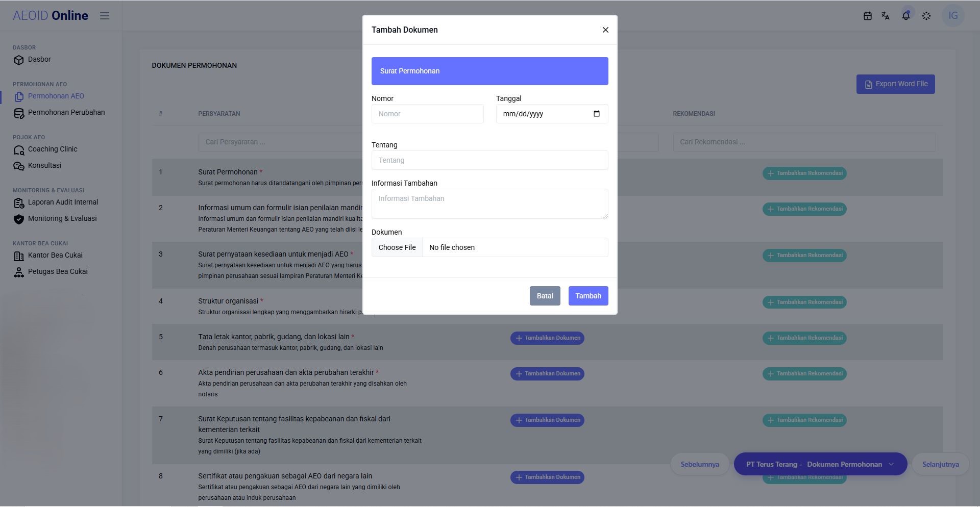This screenshot has width=980, height=507.
Task: Click Tambahkan Rekomendasi for row 1
Action: pos(804,173)
